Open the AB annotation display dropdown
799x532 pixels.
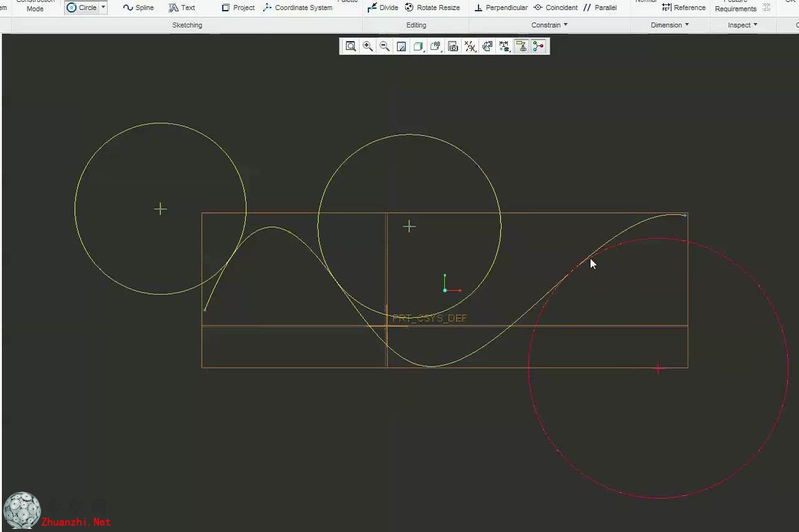click(436, 46)
